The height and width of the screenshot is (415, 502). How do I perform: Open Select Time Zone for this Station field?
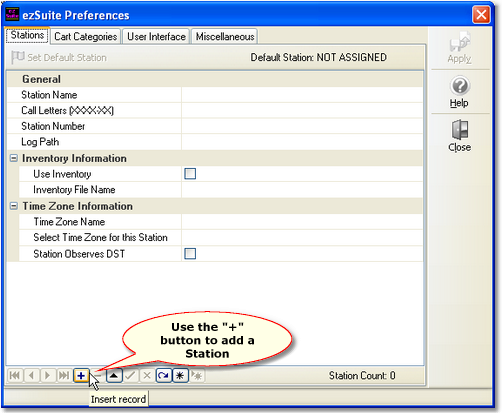(x=302, y=238)
